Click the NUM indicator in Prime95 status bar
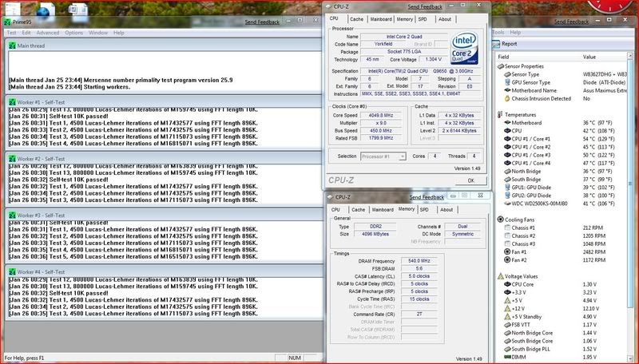 click(x=295, y=358)
